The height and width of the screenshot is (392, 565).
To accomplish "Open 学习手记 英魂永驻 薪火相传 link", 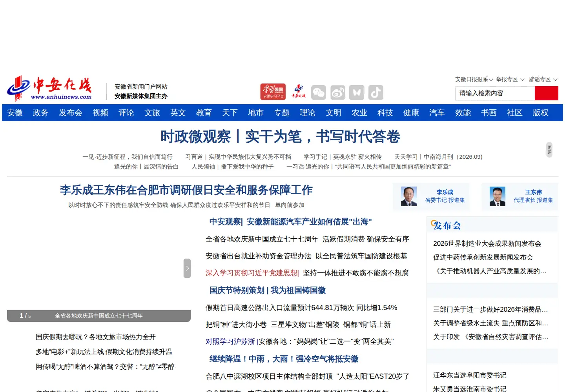I will [x=343, y=157].
